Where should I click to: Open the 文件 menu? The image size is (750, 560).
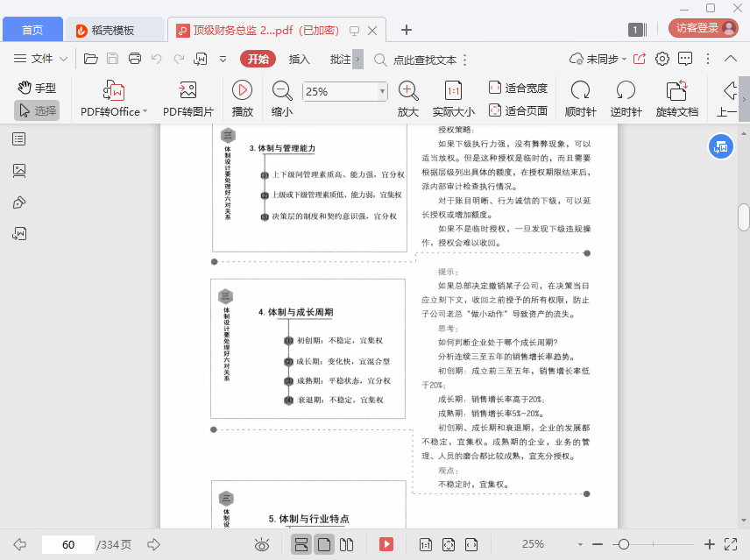tap(42, 60)
